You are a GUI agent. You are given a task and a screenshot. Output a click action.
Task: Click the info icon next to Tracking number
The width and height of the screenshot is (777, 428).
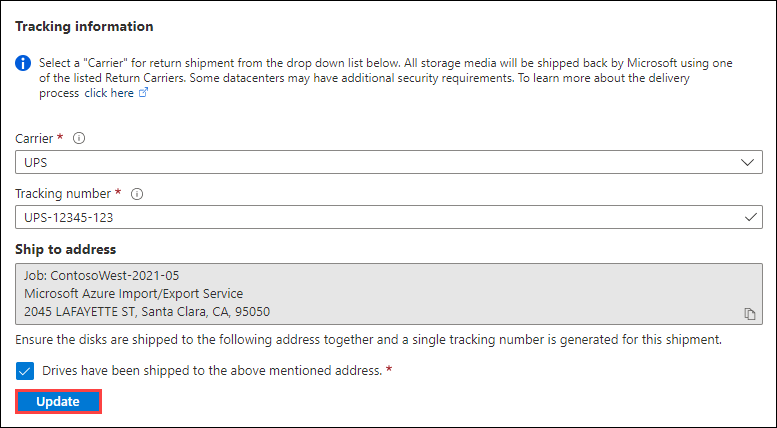pyautogui.click(x=136, y=193)
